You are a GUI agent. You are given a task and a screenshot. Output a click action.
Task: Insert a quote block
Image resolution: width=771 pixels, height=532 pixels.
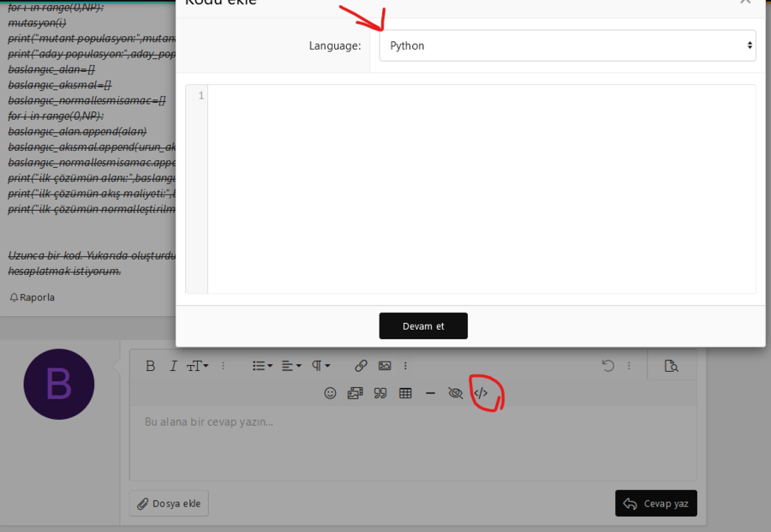click(380, 393)
